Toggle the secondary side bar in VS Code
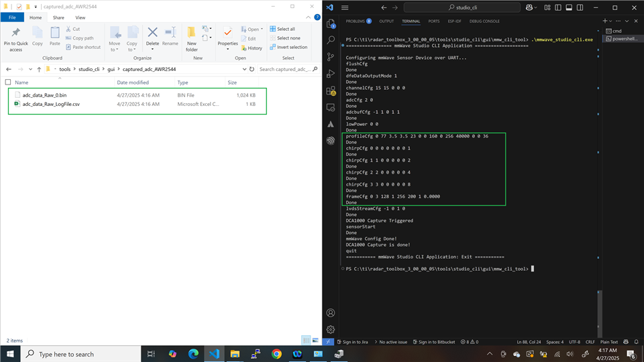The image size is (644, 362). click(580, 7)
